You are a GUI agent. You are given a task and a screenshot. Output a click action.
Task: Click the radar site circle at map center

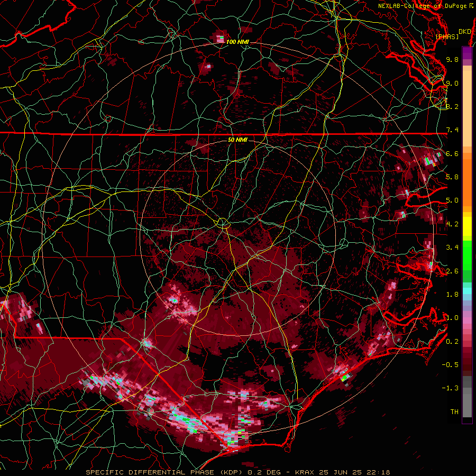[x=223, y=223]
